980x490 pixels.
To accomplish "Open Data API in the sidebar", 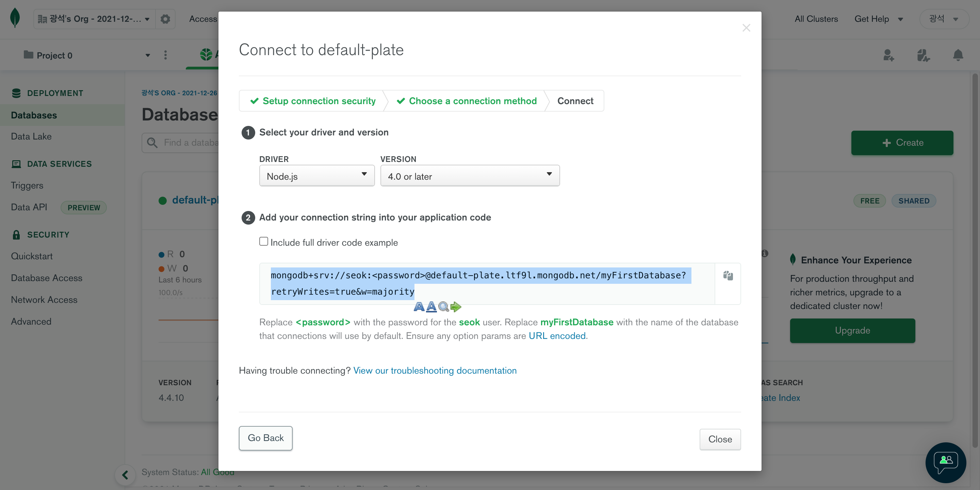I will pos(29,207).
